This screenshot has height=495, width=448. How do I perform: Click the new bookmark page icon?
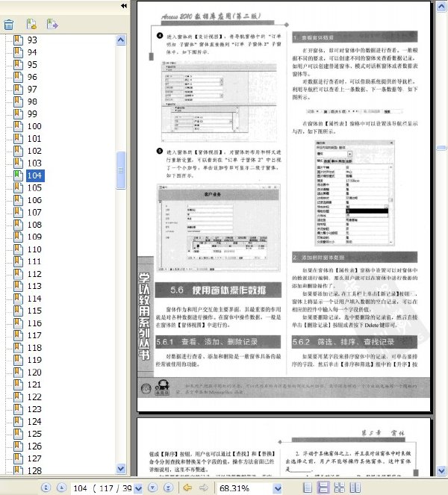31,24
